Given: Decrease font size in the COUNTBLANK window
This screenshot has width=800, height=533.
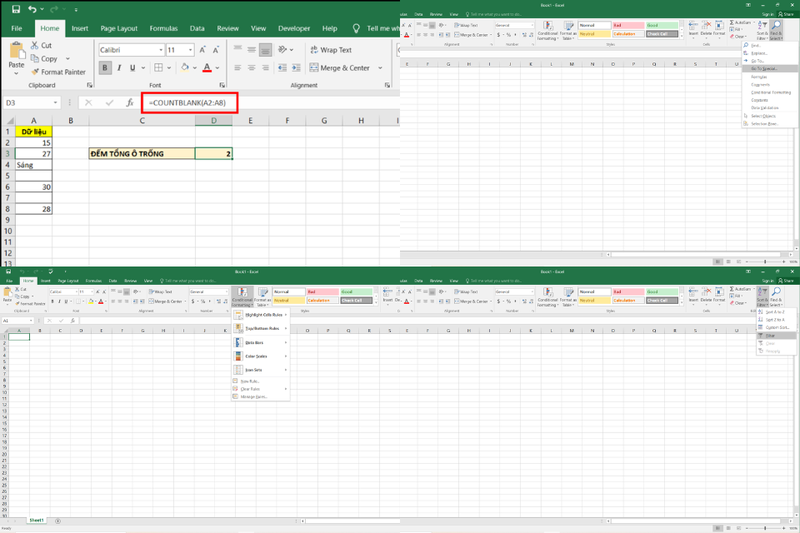Looking at the screenshot, I should tap(216, 49).
